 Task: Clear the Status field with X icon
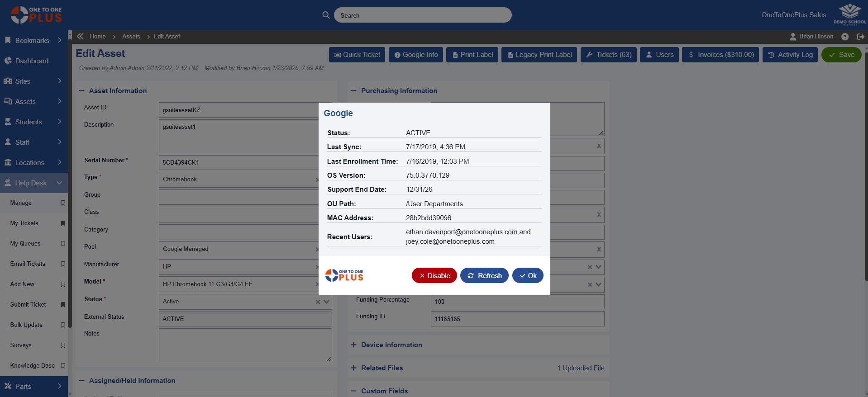click(318, 302)
